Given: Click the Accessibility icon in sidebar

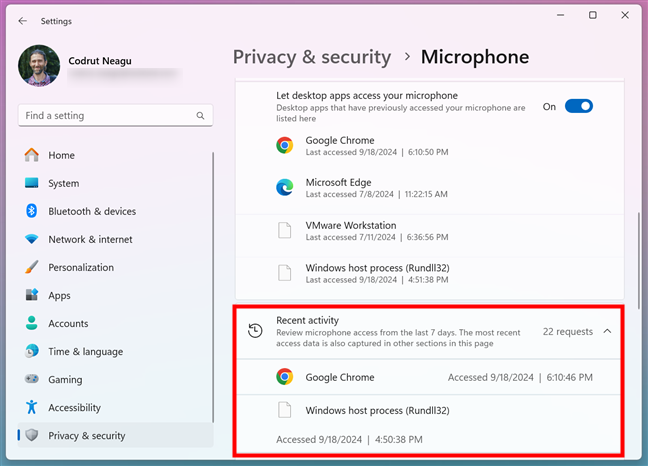Looking at the screenshot, I should pyautogui.click(x=32, y=407).
